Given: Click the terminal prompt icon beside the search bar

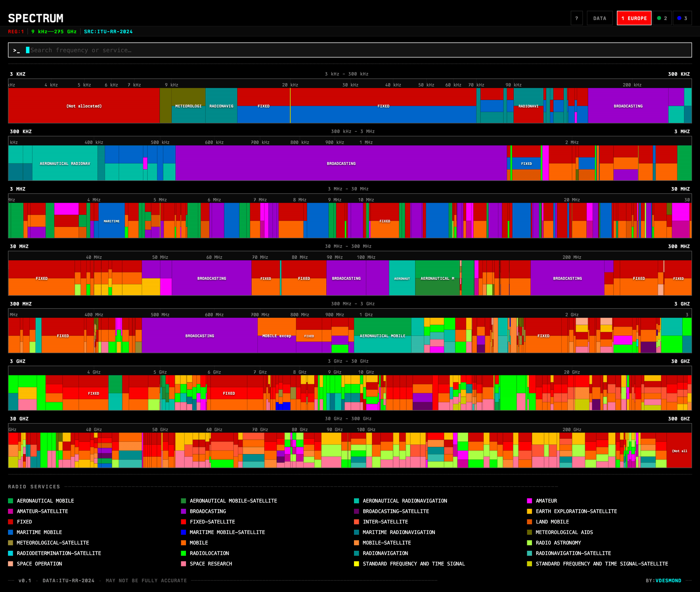Looking at the screenshot, I should click(16, 50).
